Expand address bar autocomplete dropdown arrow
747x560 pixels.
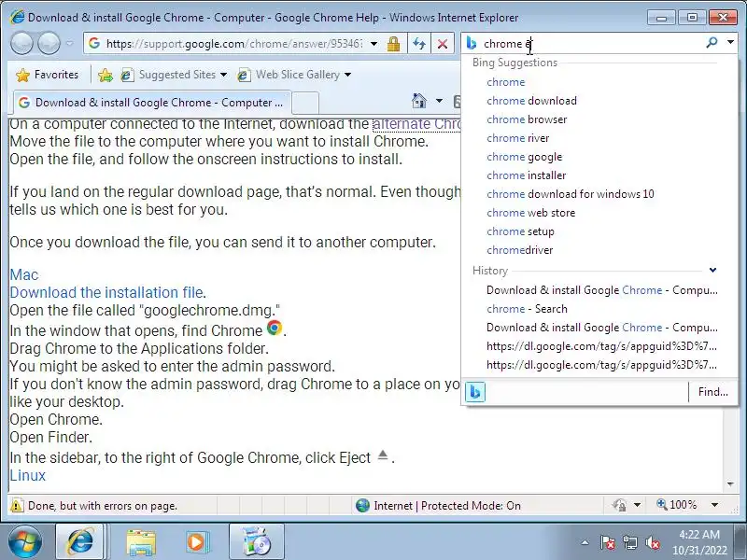[374, 44]
